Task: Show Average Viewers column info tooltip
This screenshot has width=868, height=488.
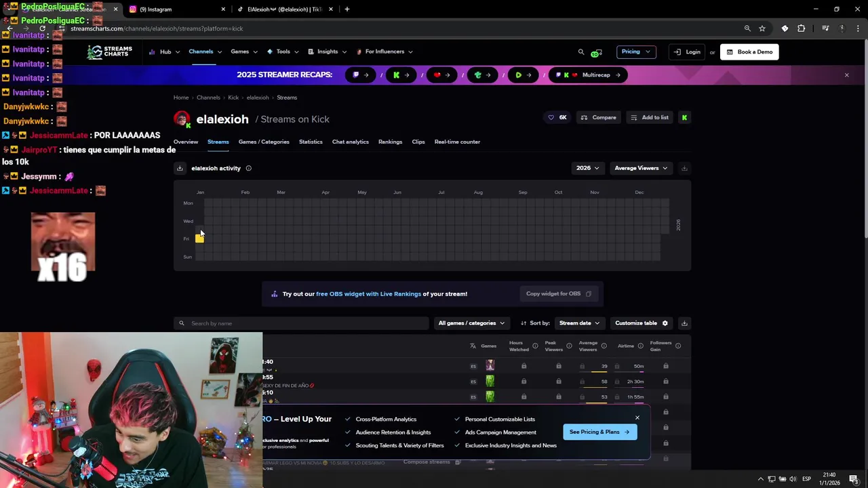Action: coord(603,346)
